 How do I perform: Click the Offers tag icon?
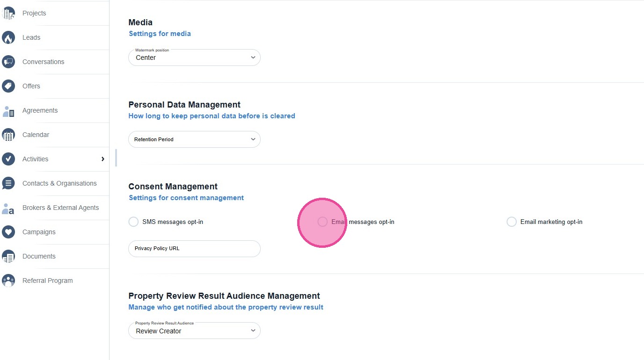click(8, 86)
